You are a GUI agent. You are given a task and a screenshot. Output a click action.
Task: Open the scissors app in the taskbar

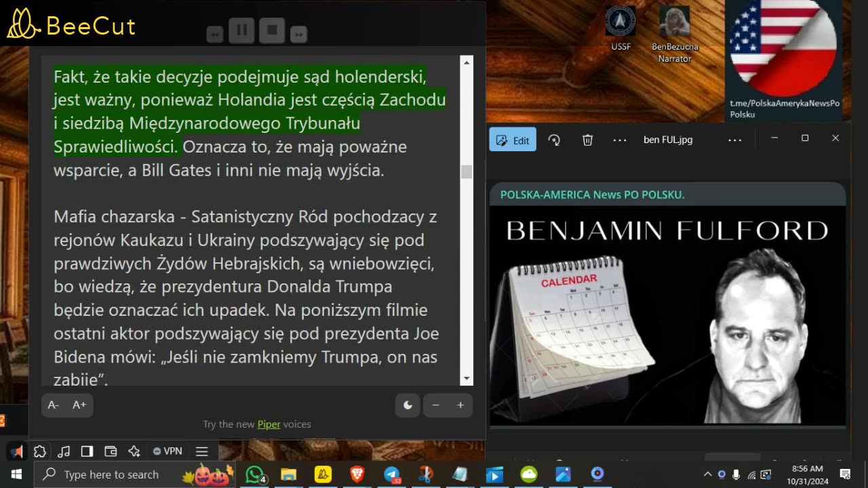(x=426, y=474)
